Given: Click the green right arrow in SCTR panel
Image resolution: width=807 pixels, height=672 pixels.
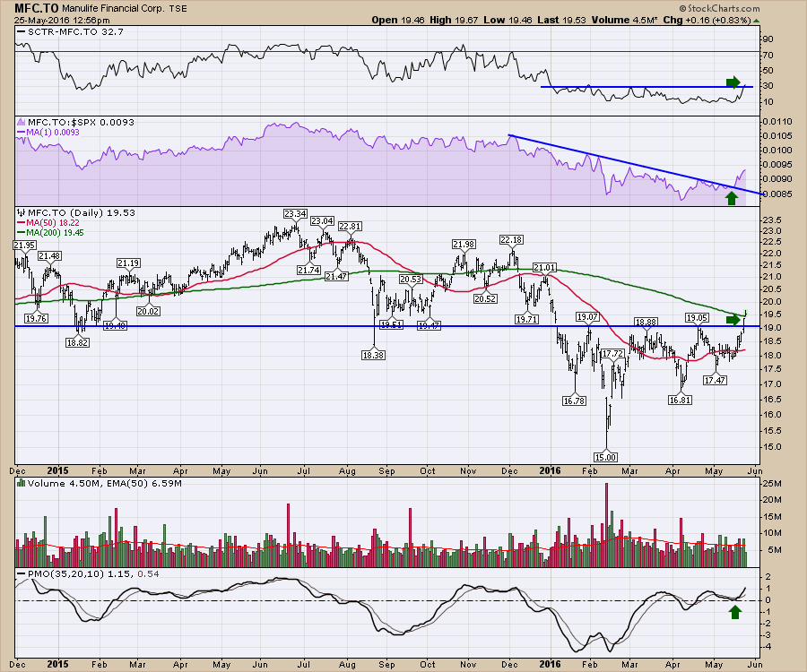Looking at the screenshot, I should click(735, 82).
